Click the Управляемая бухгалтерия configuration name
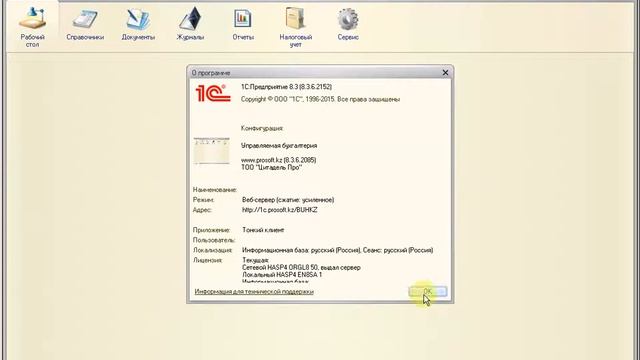Image resolution: width=640 pixels, height=360 pixels. 279,146
